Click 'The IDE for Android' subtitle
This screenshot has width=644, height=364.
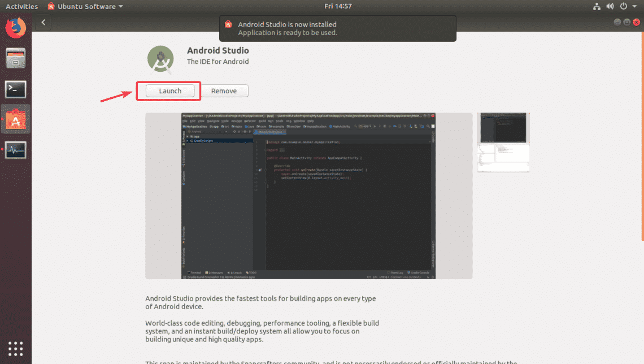(217, 62)
